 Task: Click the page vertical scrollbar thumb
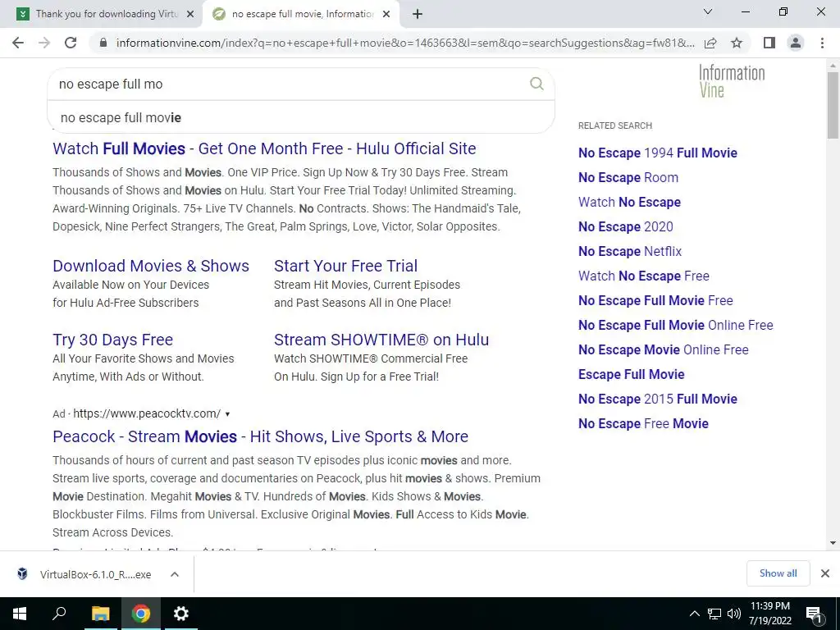[x=833, y=105]
